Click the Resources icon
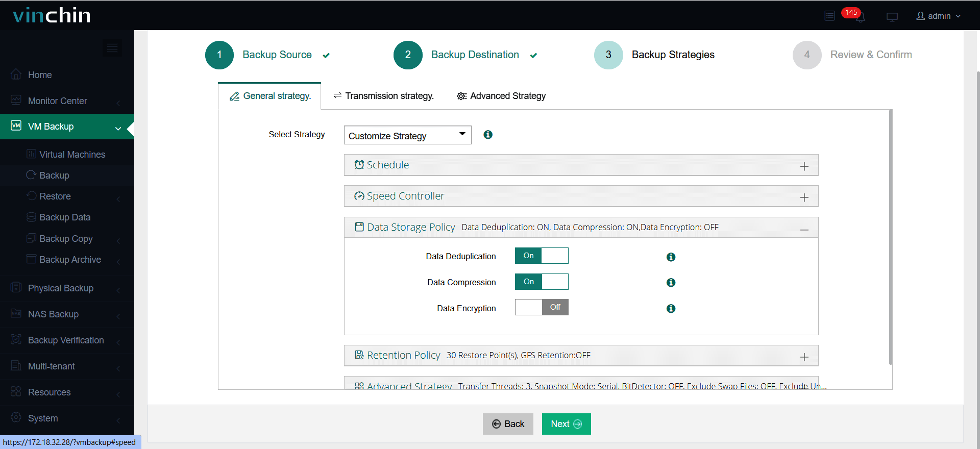Viewport: 980px width, 449px height. click(x=16, y=392)
